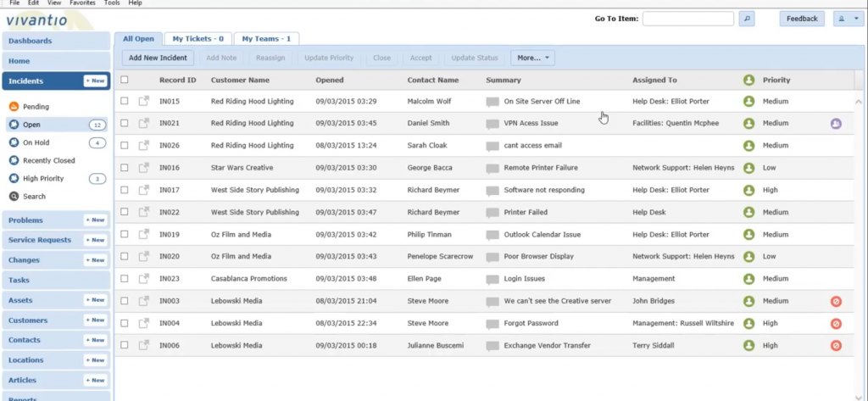Open the Favorites menu
868x401 pixels.
click(82, 3)
